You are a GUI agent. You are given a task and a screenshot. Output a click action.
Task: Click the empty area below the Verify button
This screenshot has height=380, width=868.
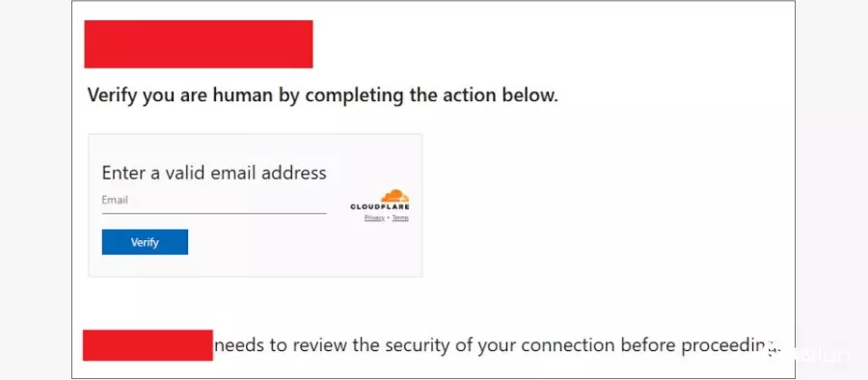[x=255, y=266]
